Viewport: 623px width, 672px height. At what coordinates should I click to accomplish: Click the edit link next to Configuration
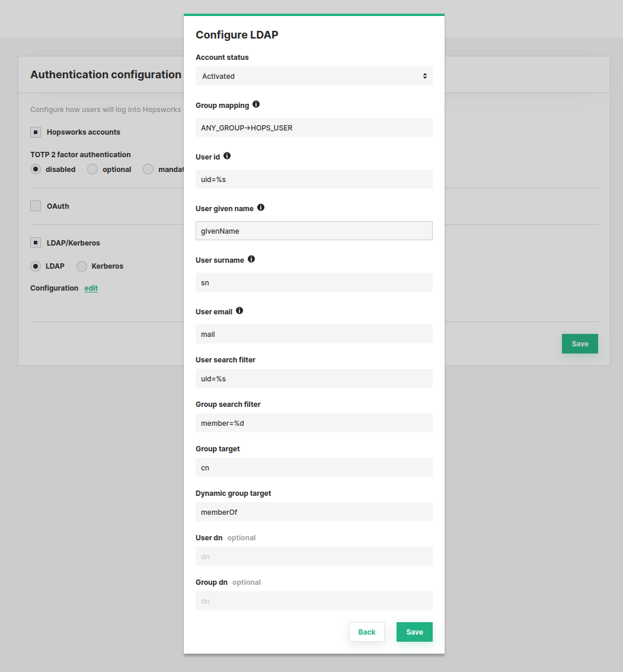(x=90, y=288)
